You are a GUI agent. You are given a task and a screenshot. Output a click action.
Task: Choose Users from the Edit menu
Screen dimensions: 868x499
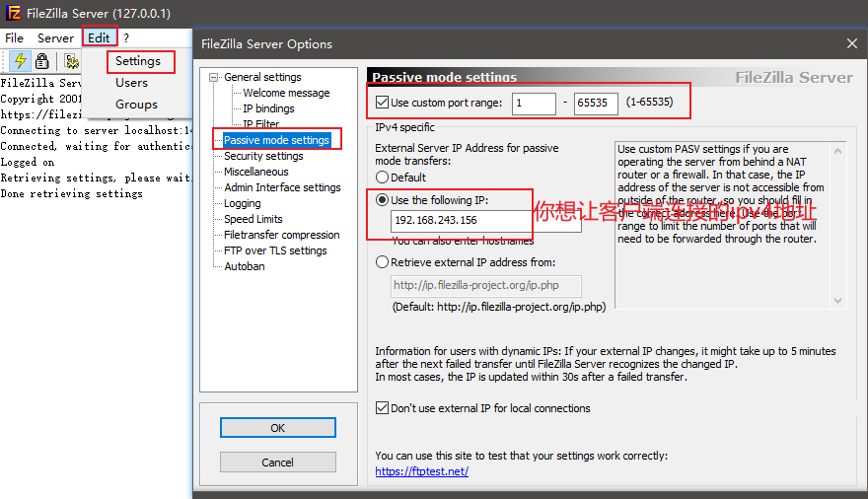coord(132,83)
